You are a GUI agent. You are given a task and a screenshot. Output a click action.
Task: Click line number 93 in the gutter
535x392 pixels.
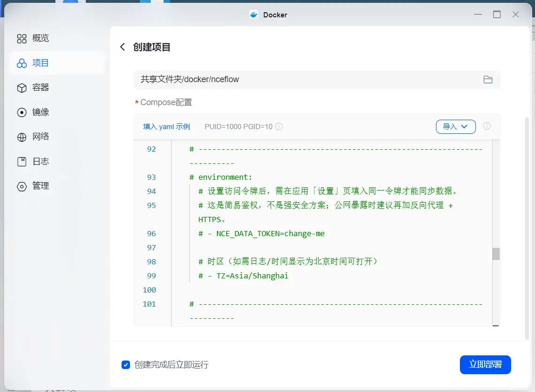click(152, 177)
